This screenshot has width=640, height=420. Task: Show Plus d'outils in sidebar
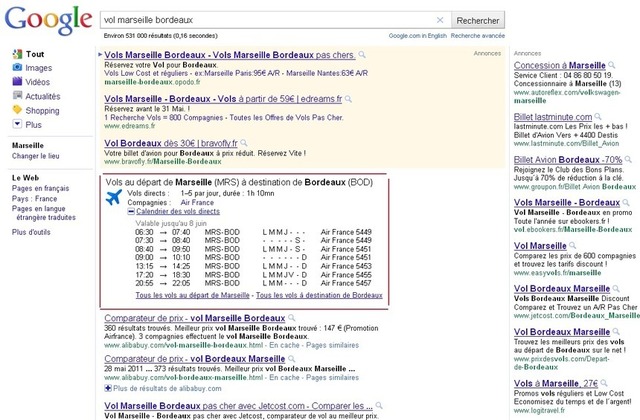(31, 232)
